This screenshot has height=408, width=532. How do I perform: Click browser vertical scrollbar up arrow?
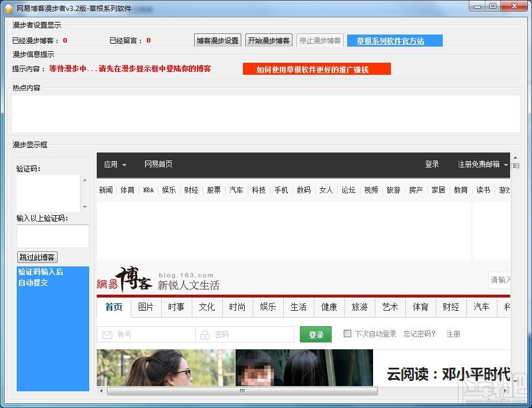point(515,157)
